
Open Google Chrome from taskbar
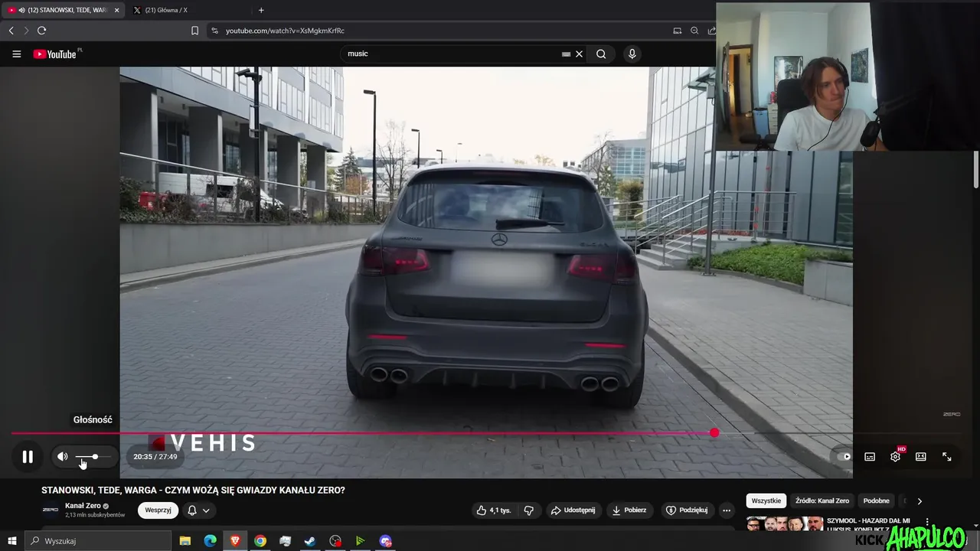(x=260, y=541)
